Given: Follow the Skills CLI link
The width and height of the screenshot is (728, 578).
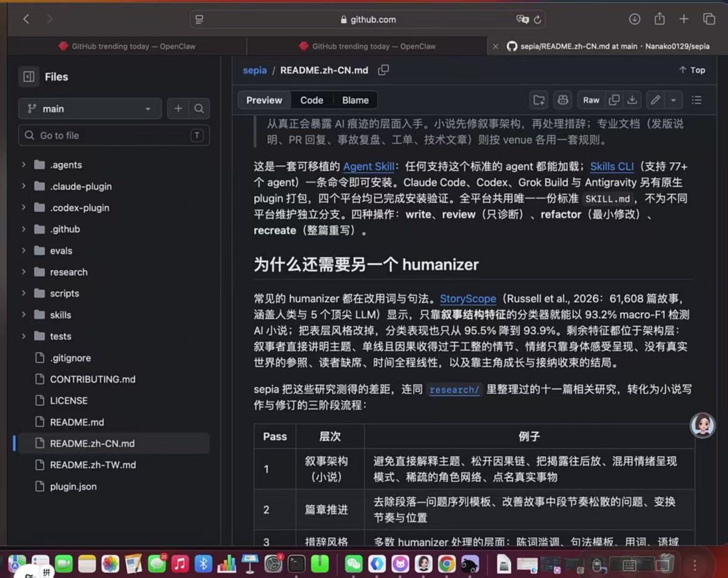Looking at the screenshot, I should (x=612, y=166).
